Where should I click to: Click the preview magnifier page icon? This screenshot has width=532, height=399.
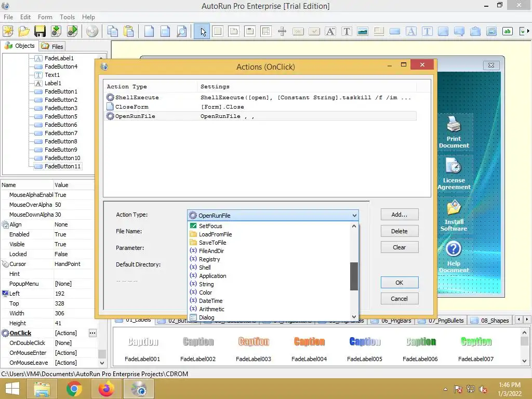(181, 31)
